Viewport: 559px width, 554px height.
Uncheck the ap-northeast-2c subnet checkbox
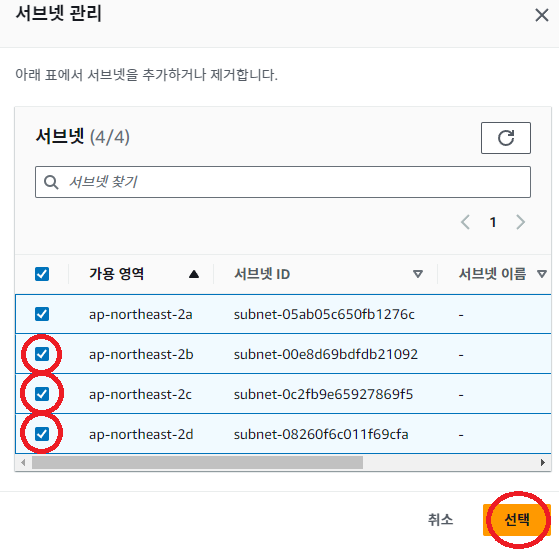42,394
